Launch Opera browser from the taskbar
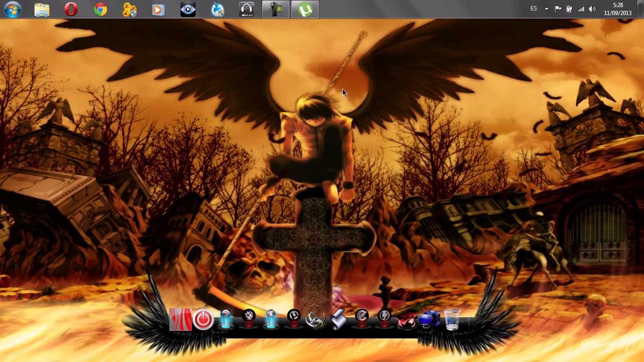The width and height of the screenshot is (644, 362). pyautogui.click(x=71, y=9)
